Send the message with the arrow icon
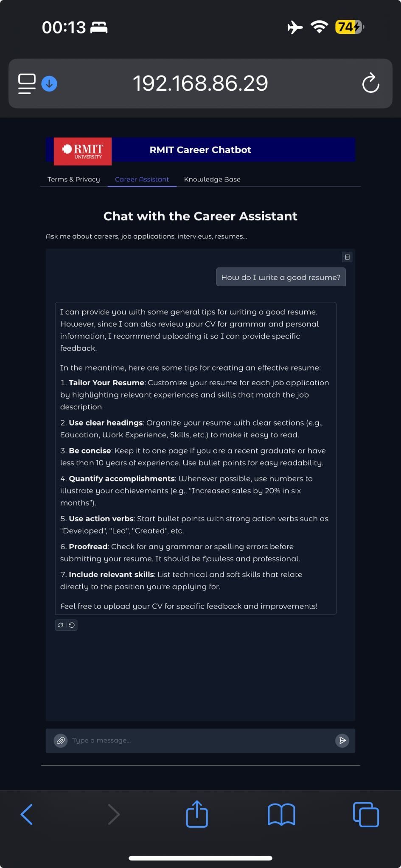 tap(342, 740)
